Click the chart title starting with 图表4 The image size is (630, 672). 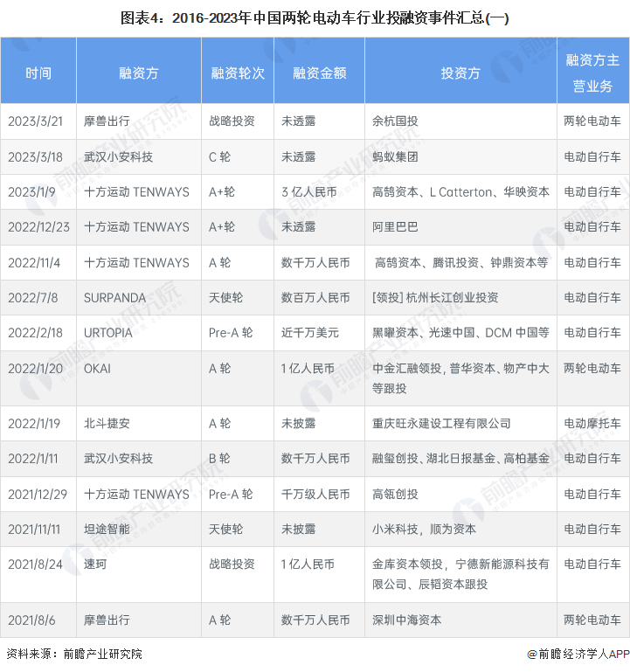coord(315,17)
